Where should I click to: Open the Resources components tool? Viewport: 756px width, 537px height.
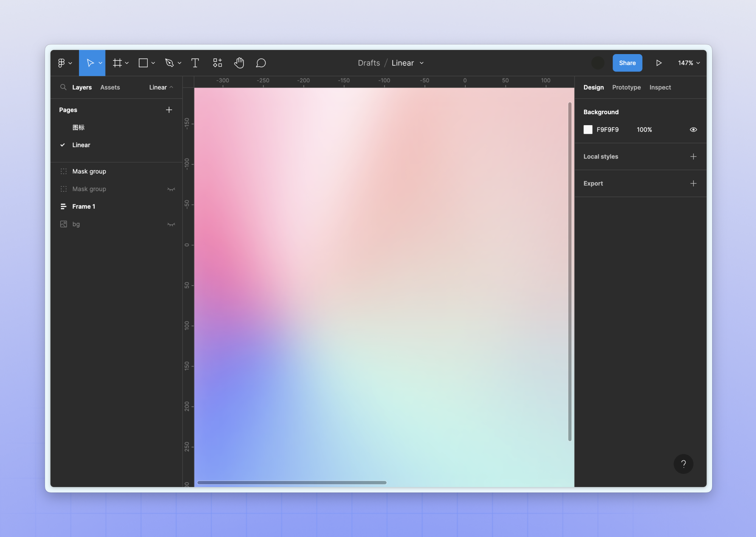(217, 63)
